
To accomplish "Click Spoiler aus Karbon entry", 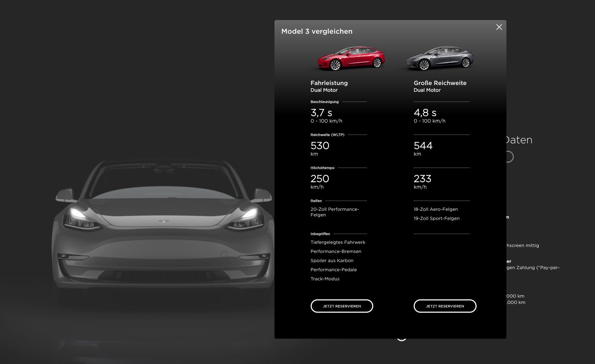I will click(x=332, y=260).
